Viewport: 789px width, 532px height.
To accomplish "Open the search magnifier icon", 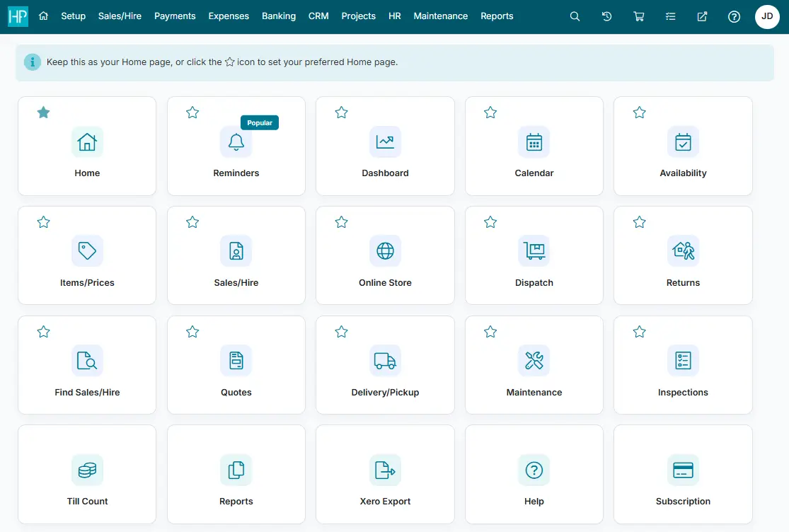I will (x=575, y=16).
